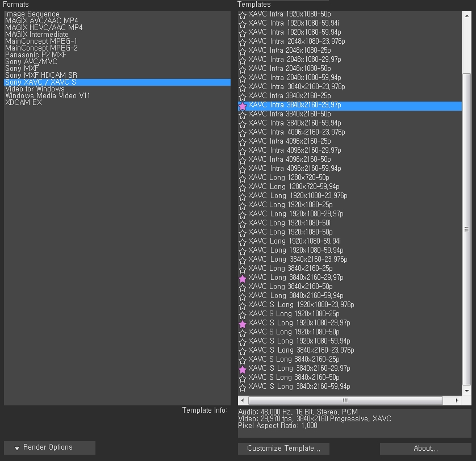
Task: Star the XAVC S Long 1920x1080-50p template
Action: pos(242,333)
